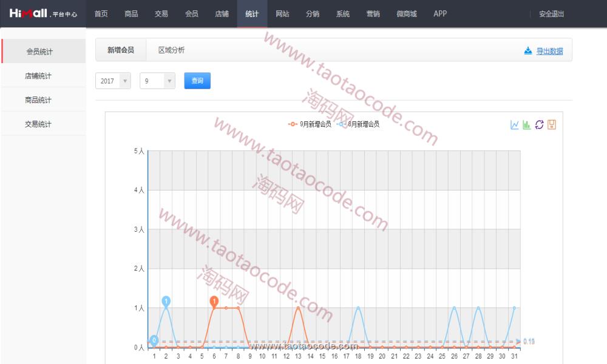The image size is (607, 364).
Task: Click the download icon beside 导出数据
Action: point(528,51)
